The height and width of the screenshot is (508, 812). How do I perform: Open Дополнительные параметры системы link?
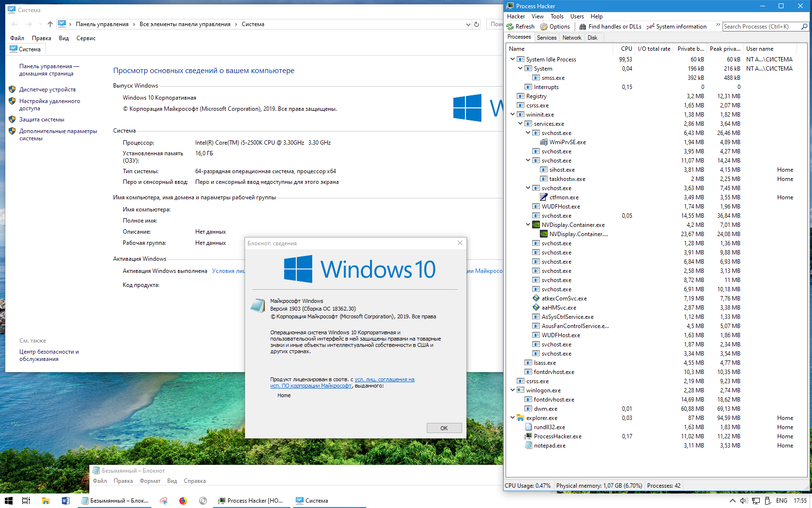coord(58,134)
